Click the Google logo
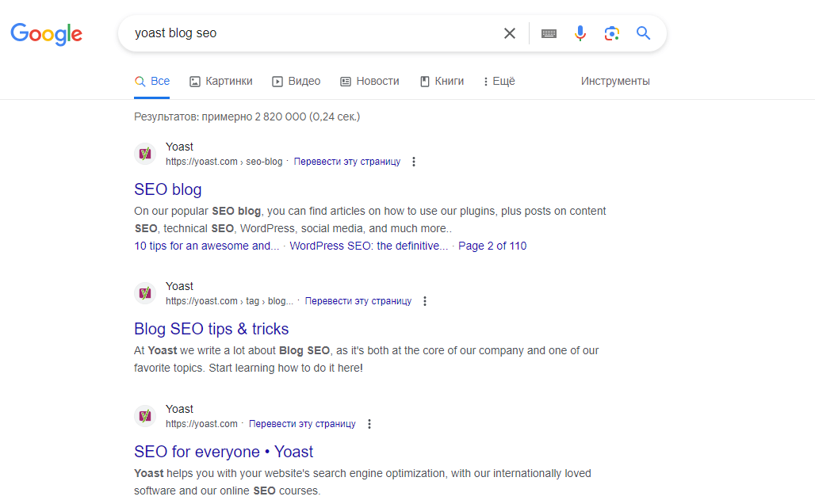 pos(46,34)
